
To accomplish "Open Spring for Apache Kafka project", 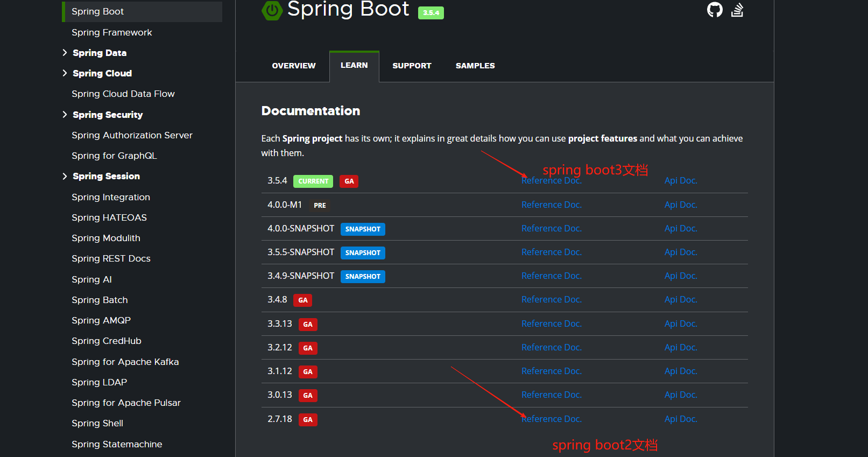I will coord(125,362).
